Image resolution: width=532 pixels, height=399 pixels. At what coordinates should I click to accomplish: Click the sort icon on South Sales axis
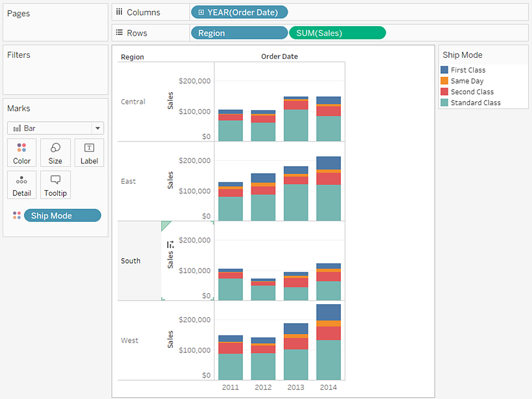click(170, 245)
